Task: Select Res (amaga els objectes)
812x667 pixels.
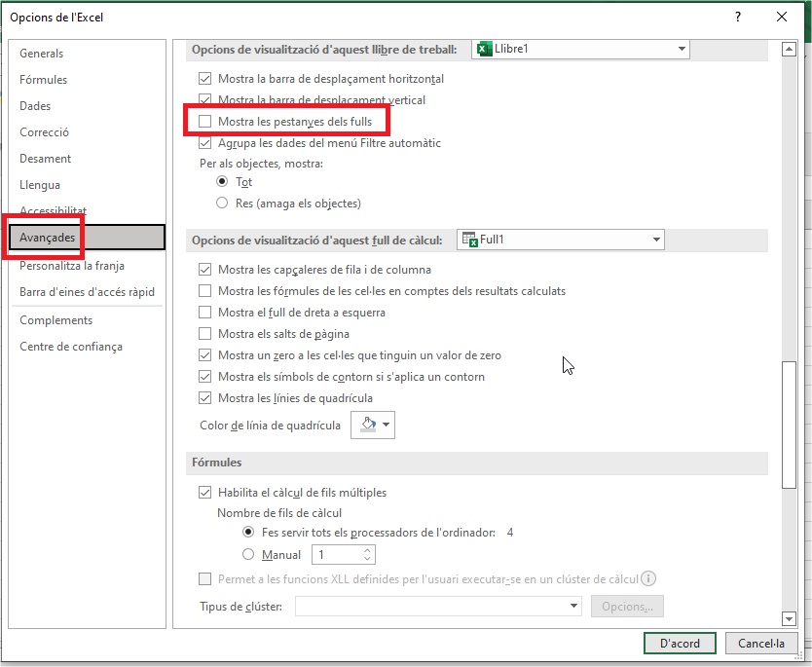Action: 222,203
